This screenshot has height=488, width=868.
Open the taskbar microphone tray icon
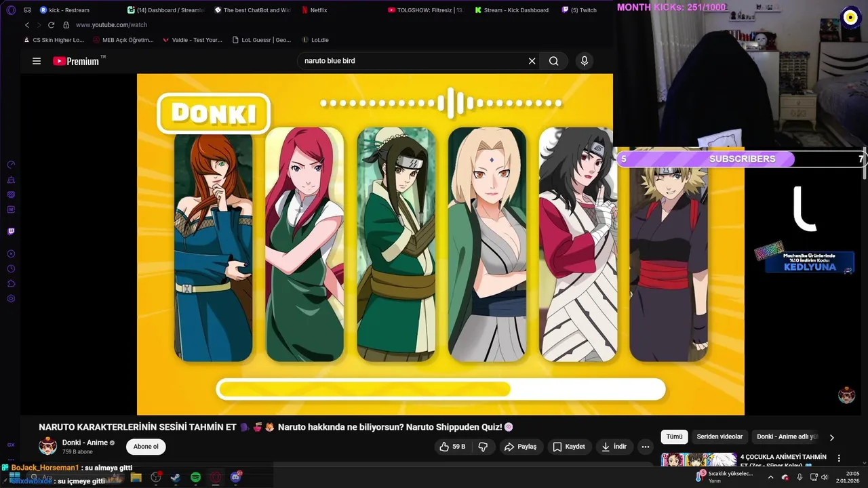(800, 477)
